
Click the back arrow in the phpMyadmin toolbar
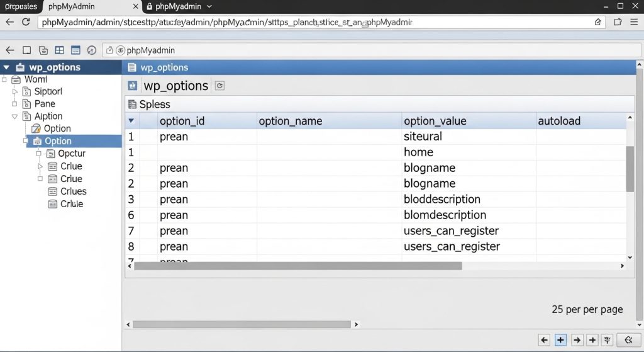[10, 50]
